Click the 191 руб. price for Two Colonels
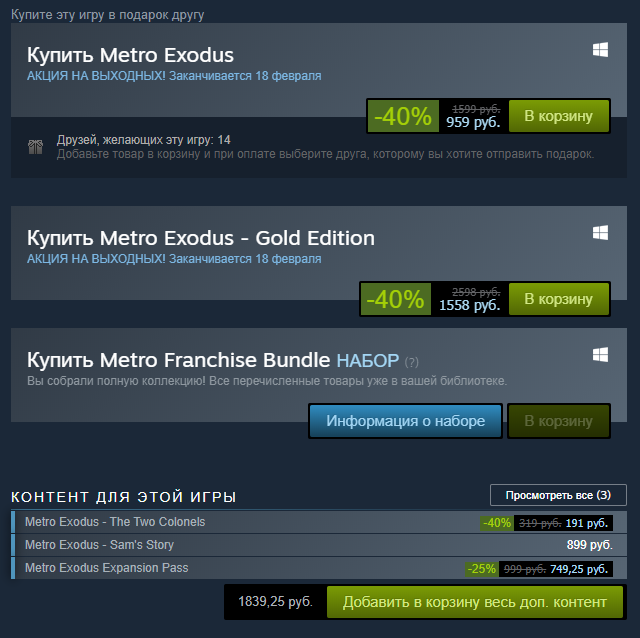640x638 pixels. tap(588, 523)
